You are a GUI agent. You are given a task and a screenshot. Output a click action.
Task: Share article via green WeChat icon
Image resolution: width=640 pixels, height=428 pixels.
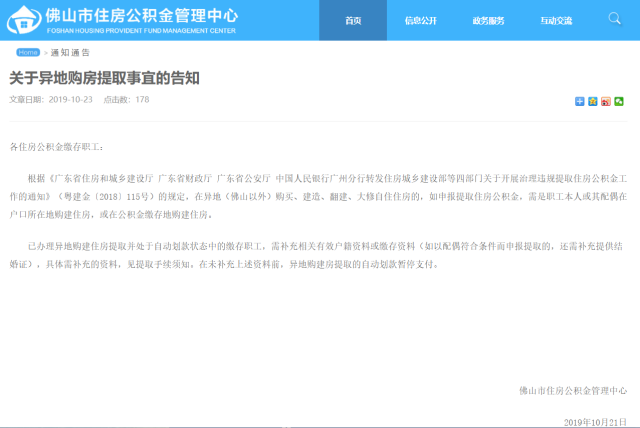coord(619,101)
